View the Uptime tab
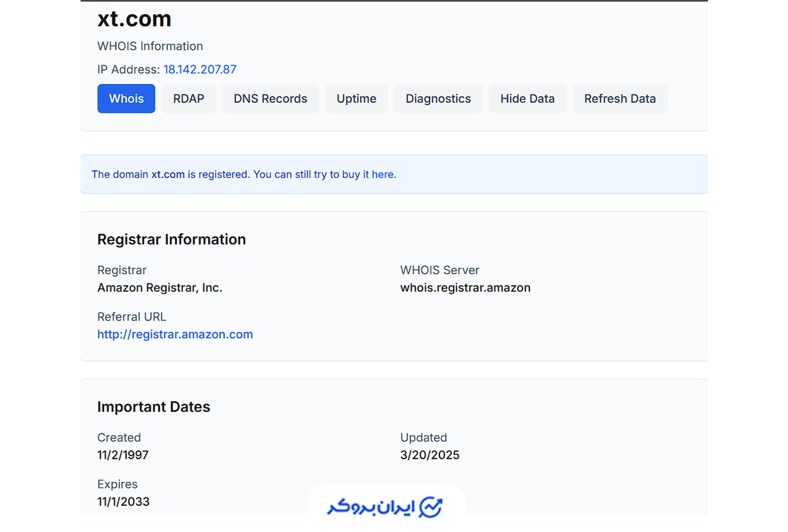This screenshot has width=788, height=532. pyautogui.click(x=356, y=99)
